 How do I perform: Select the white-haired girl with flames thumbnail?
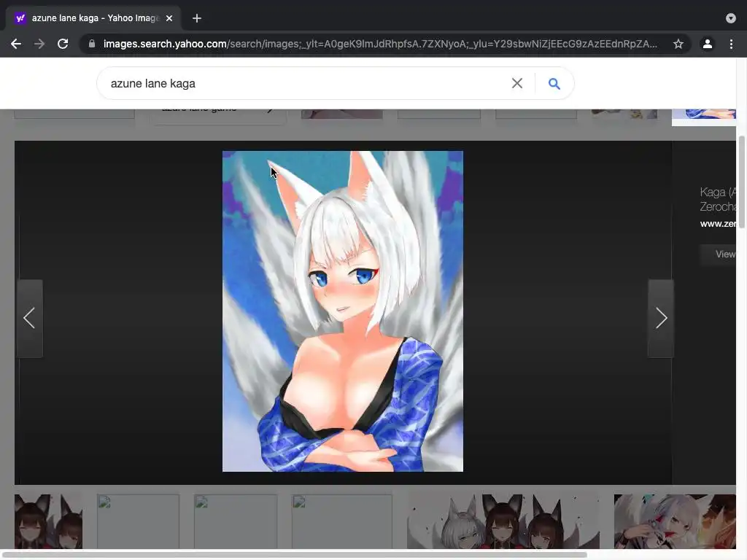coord(675,521)
